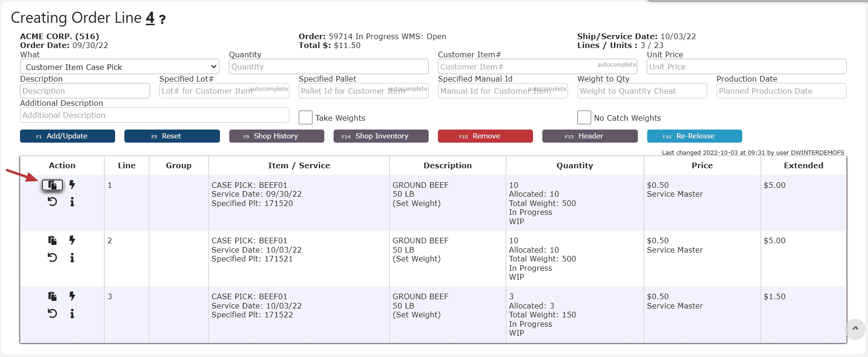Click the Re-Release button
Screen dimensions: 868x357
pyautogui.click(x=695, y=136)
